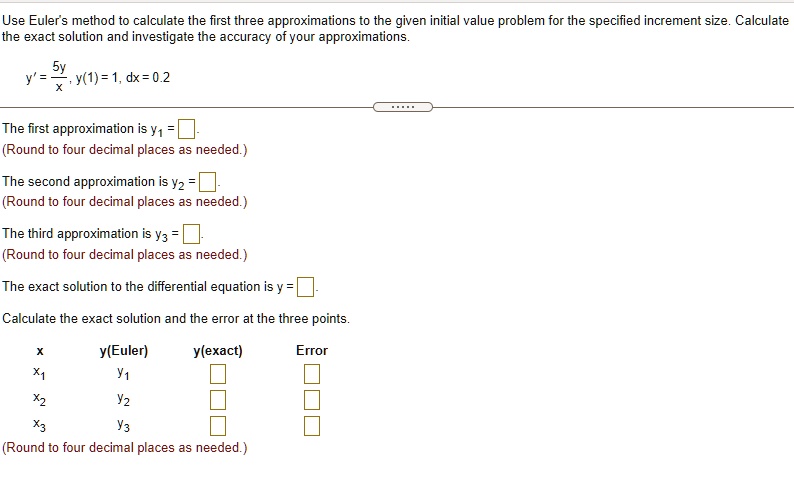Click the x2 label in the table

pos(39,400)
